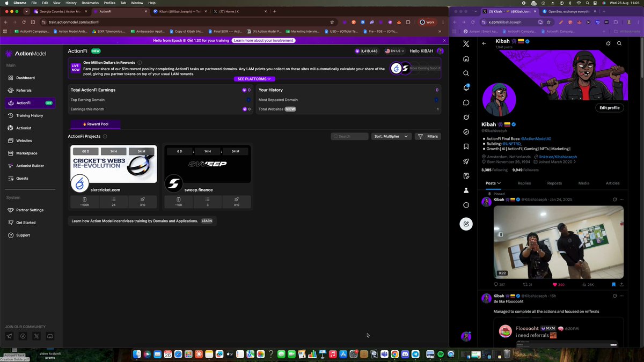Click the ActionFi projects search field

(x=349, y=136)
